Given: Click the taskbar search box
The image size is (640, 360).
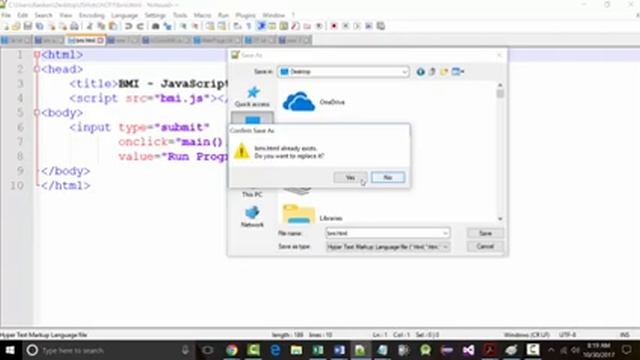Looking at the screenshot, I should pyautogui.click(x=107, y=350).
